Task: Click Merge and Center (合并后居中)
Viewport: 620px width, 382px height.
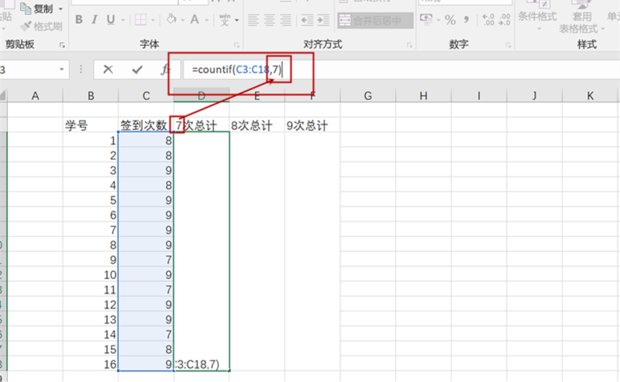Action: (x=375, y=20)
